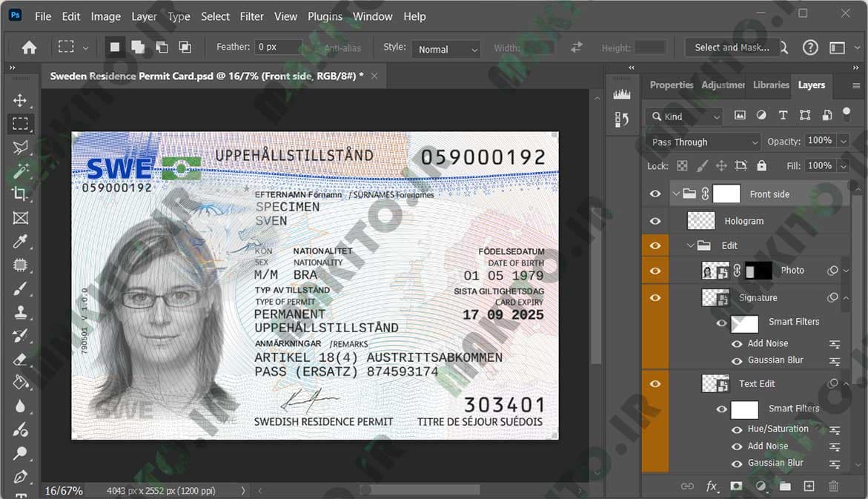The image size is (868, 499).
Task: Switch to the Libraries tab
Action: (771, 85)
